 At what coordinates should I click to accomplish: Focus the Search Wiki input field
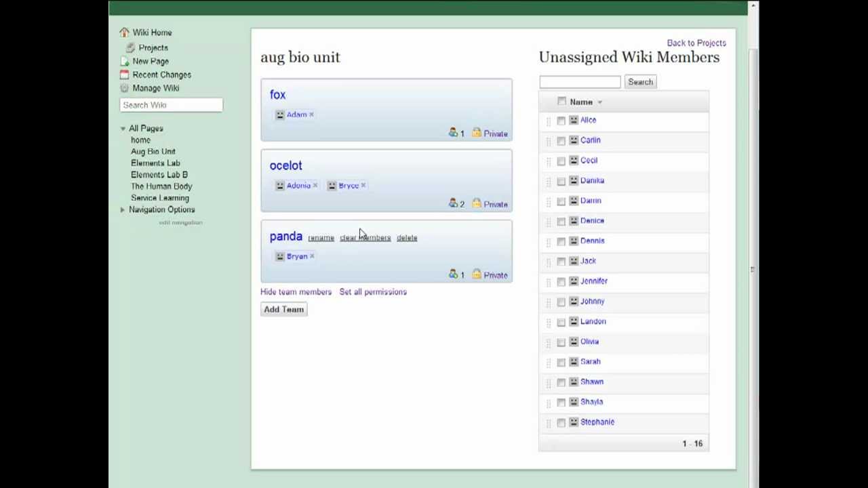click(x=171, y=105)
